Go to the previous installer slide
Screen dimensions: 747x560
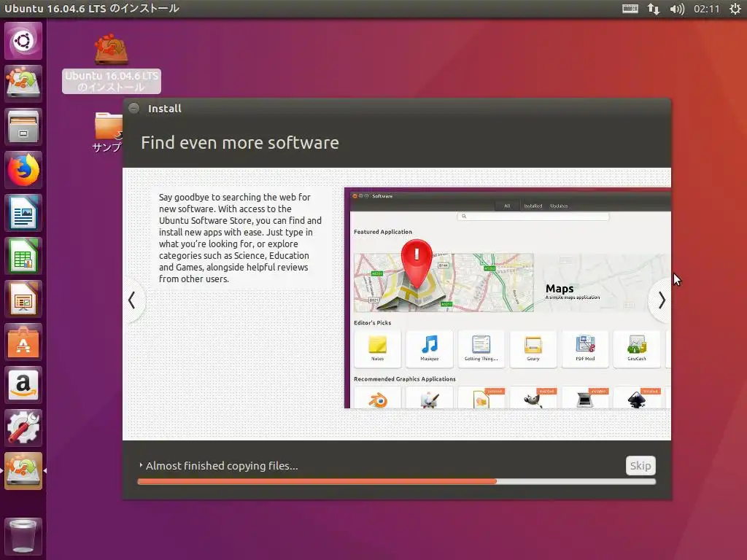click(132, 300)
